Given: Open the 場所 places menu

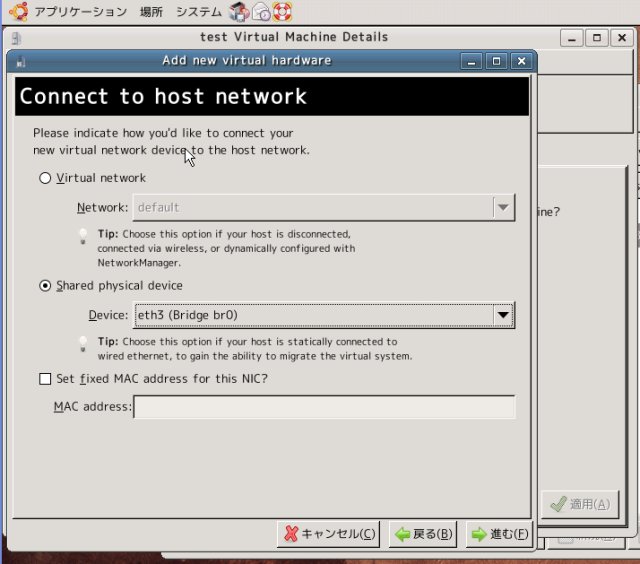Looking at the screenshot, I should click(x=151, y=12).
